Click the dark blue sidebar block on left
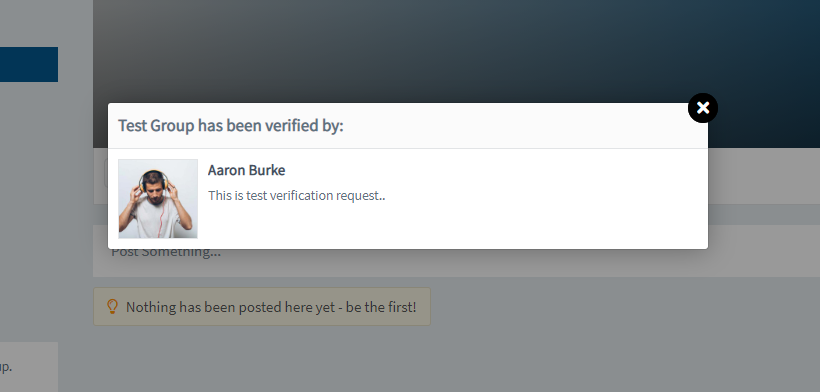 (29, 64)
